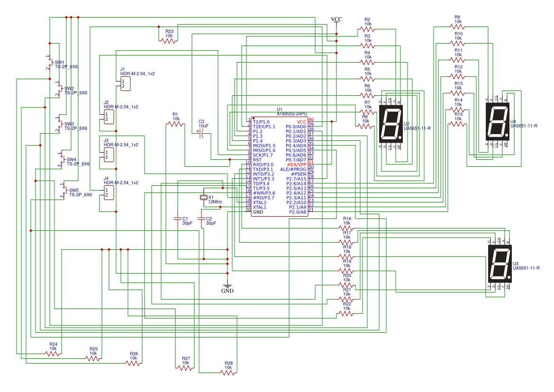Select the C1 capacitor symbol
This screenshot has height=392, width=554.
[178, 219]
